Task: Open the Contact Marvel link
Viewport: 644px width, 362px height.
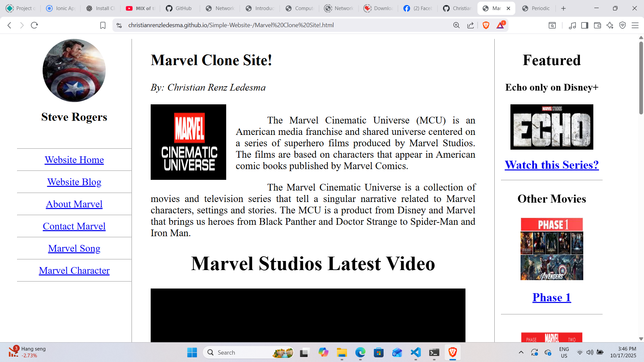Action: click(74, 226)
